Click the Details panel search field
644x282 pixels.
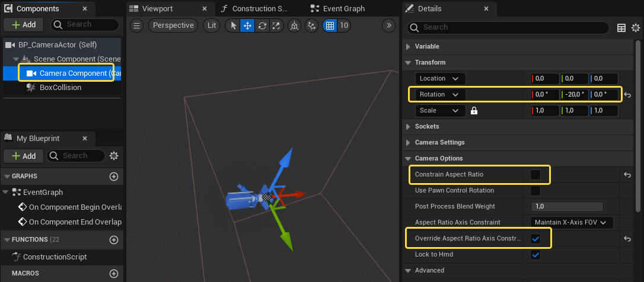click(x=508, y=27)
